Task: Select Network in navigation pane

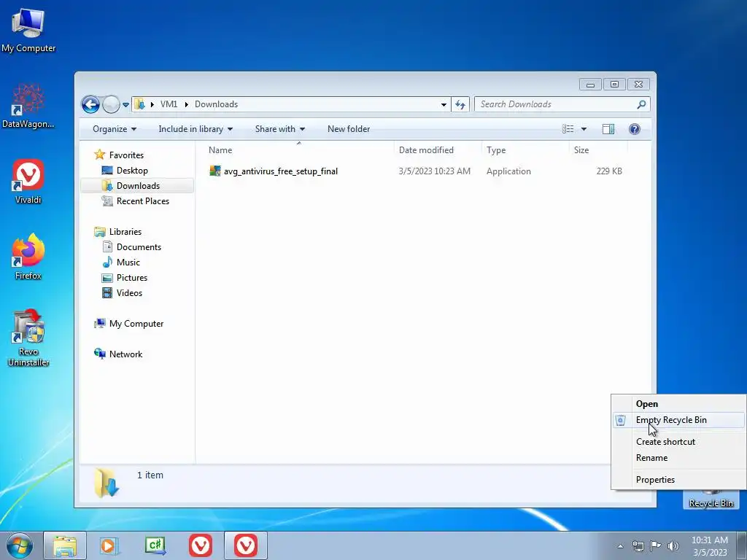Action: point(125,354)
